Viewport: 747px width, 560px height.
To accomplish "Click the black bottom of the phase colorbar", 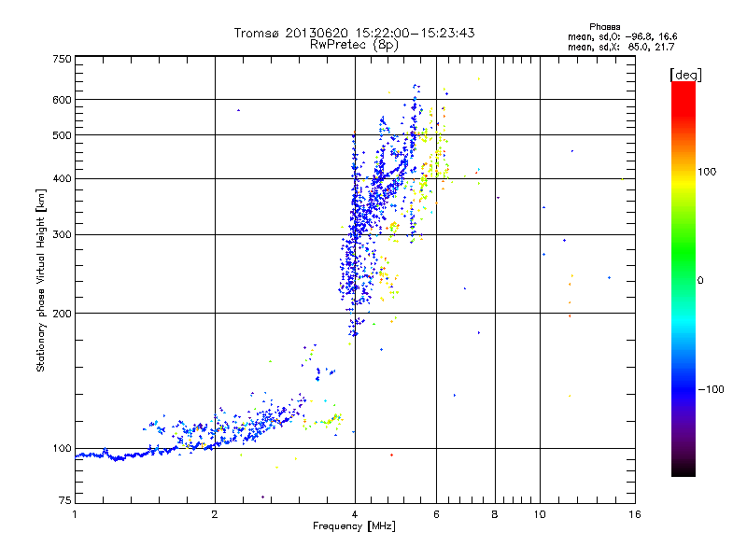I will (684, 469).
